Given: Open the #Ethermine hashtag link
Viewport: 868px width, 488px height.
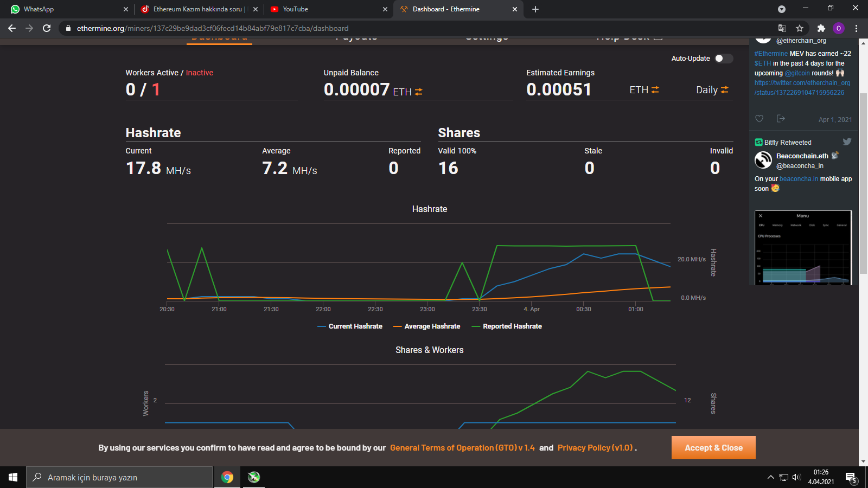Looking at the screenshot, I should [x=771, y=54].
